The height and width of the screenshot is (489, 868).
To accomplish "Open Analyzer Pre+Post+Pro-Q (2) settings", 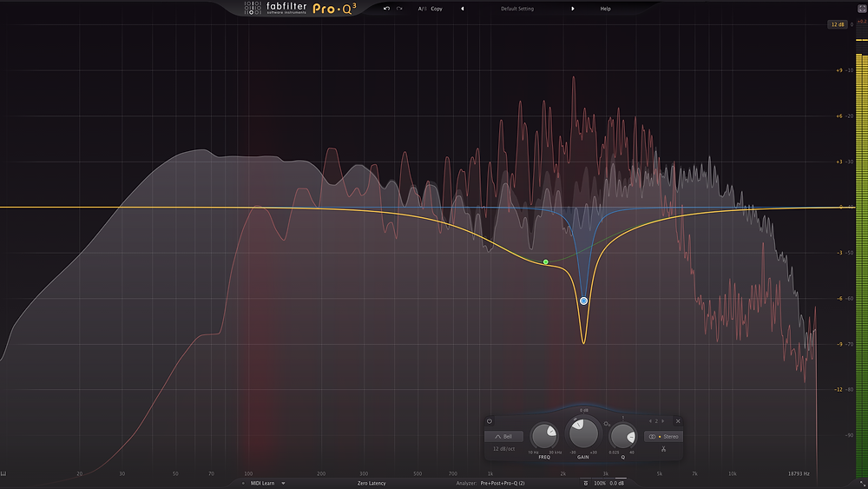I will coord(502,484).
